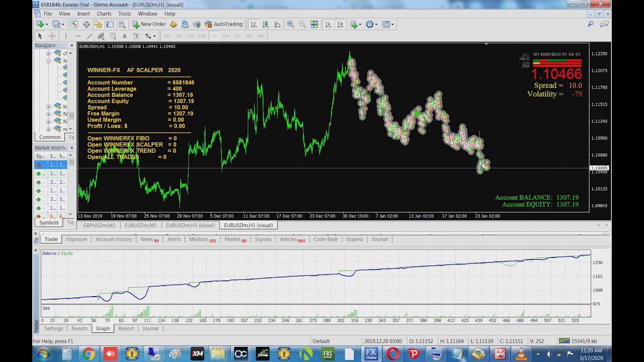Select the trendline drawing tool
Image resolution: width=644 pixels, height=362 pixels.
point(90,36)
